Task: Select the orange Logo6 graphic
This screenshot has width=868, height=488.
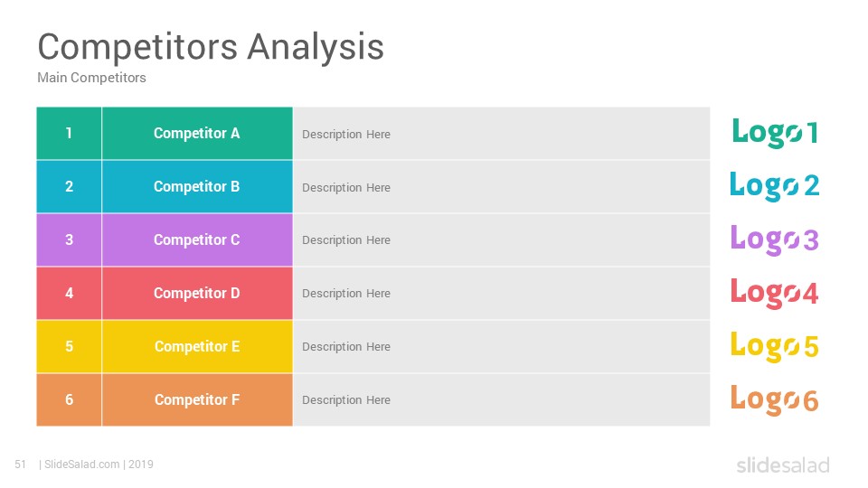Action: [x=775, y=399]
